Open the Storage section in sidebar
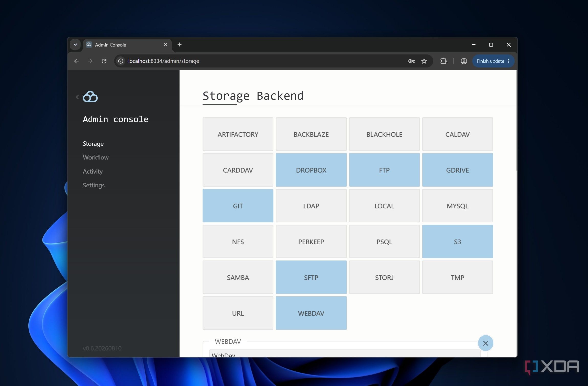The height and width of the screenshot is (386, 588). click(93, 144)
